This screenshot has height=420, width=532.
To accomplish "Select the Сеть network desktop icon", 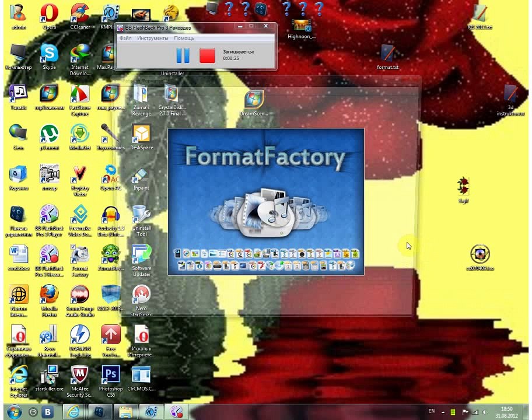I will click(x=19, y=138).
